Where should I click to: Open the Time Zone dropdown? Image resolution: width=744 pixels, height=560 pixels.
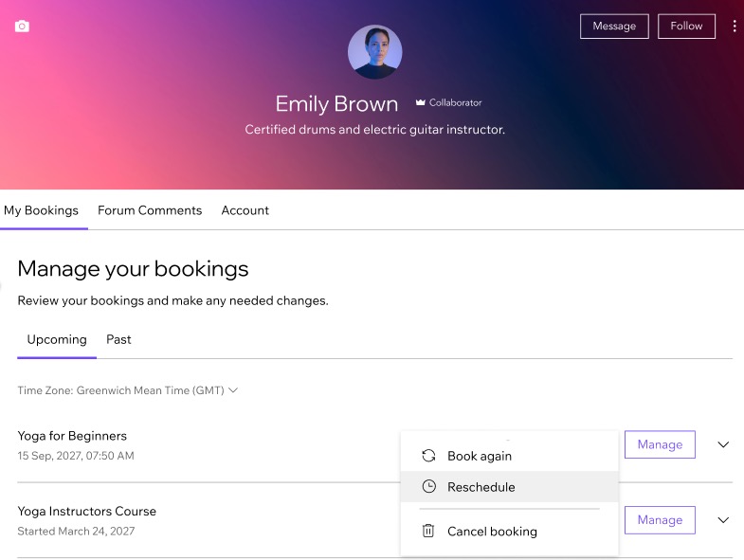(128, 390)
